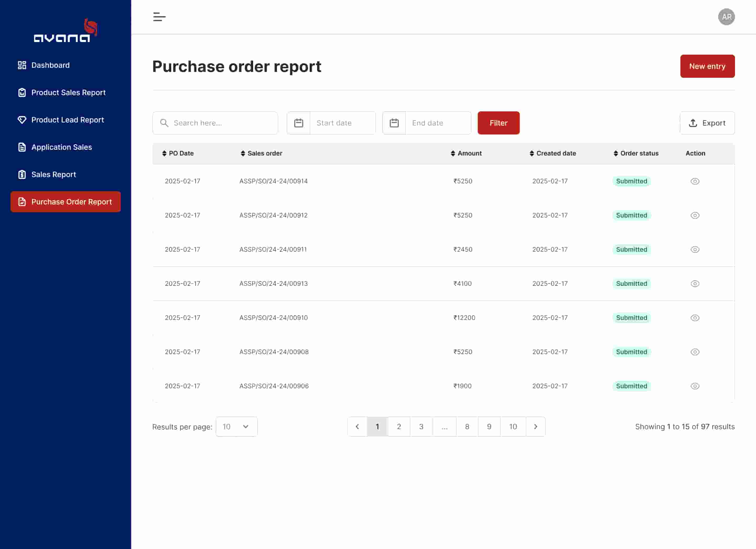Click the Start date calendar icon
756x549 pixels.
coord(298,123)
